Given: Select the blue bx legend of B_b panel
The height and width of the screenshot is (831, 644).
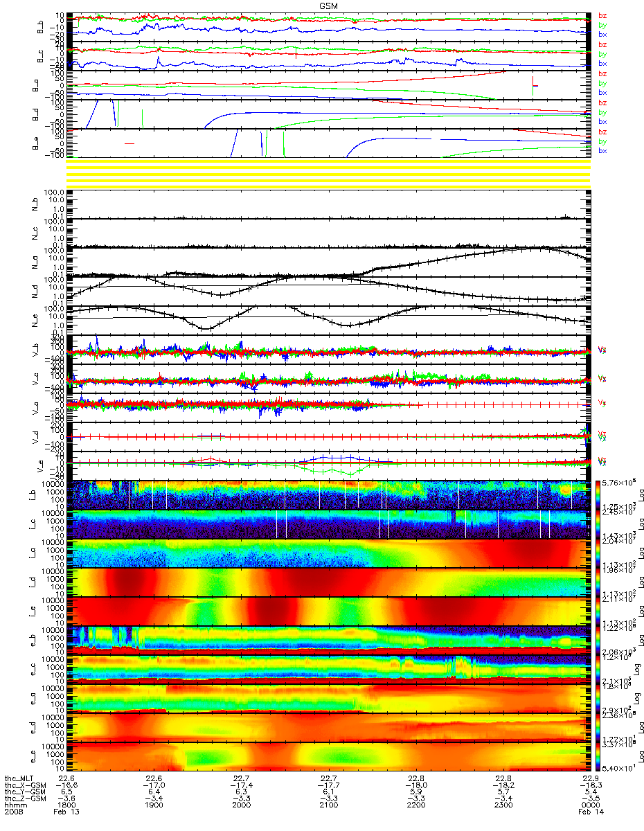Looking at the screenshot, I should (602, 34).
